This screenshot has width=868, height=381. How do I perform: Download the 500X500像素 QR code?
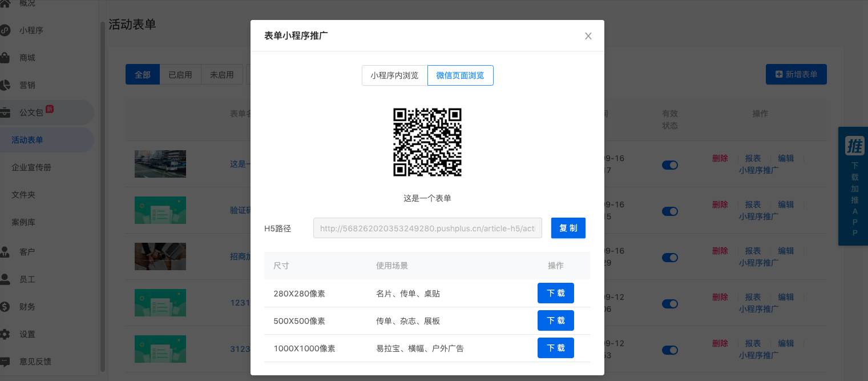coord(556,320)
